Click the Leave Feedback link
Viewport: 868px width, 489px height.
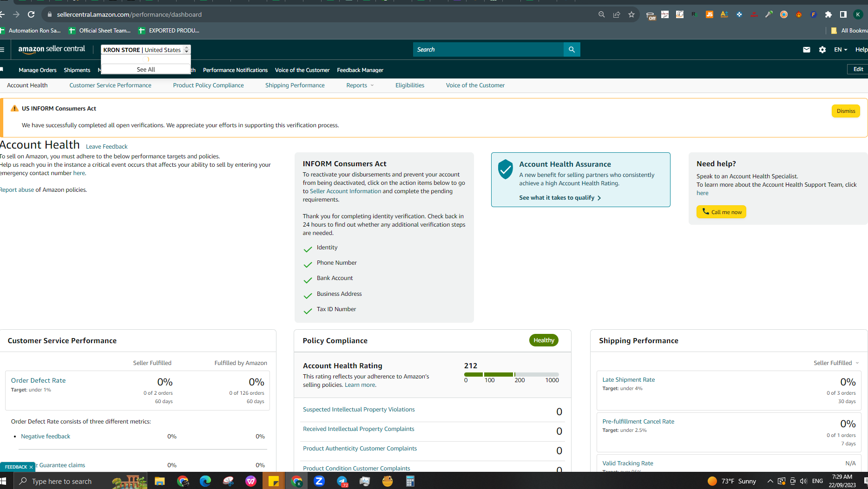pos(106,147)
